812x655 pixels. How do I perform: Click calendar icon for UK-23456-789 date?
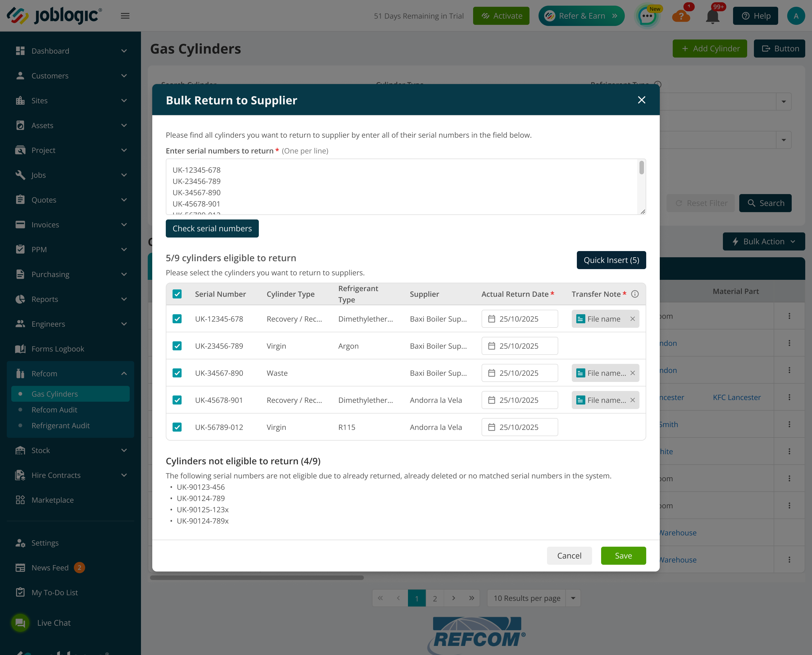(x=491, y=346)
